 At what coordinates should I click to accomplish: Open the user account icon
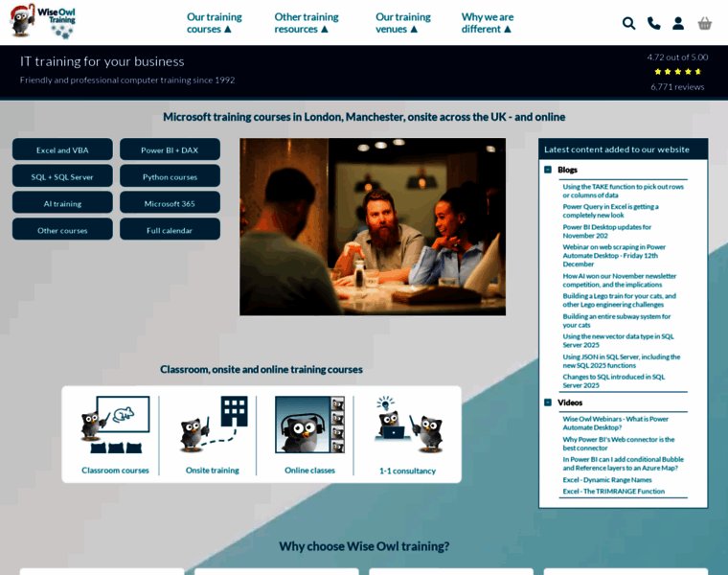[x=678, y=23]
